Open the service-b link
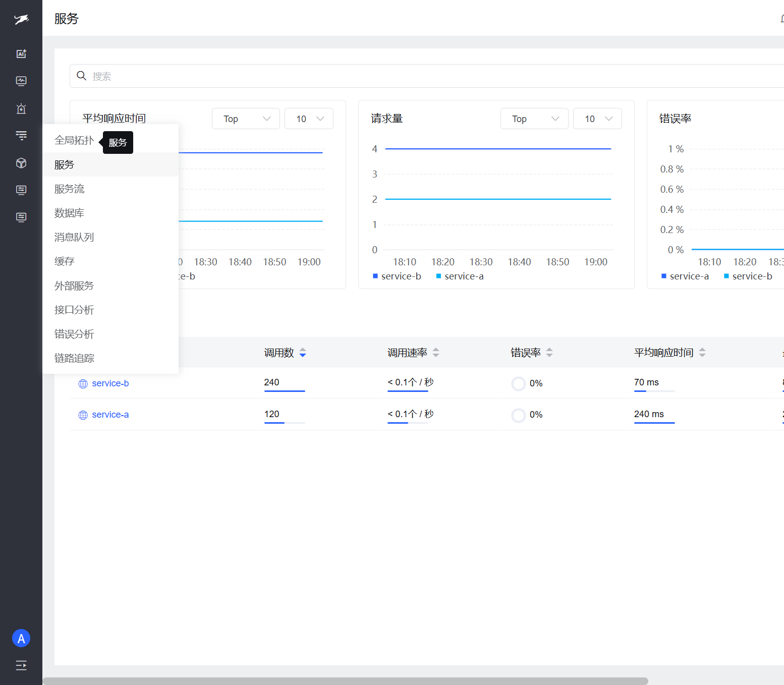 click(110, 383)
